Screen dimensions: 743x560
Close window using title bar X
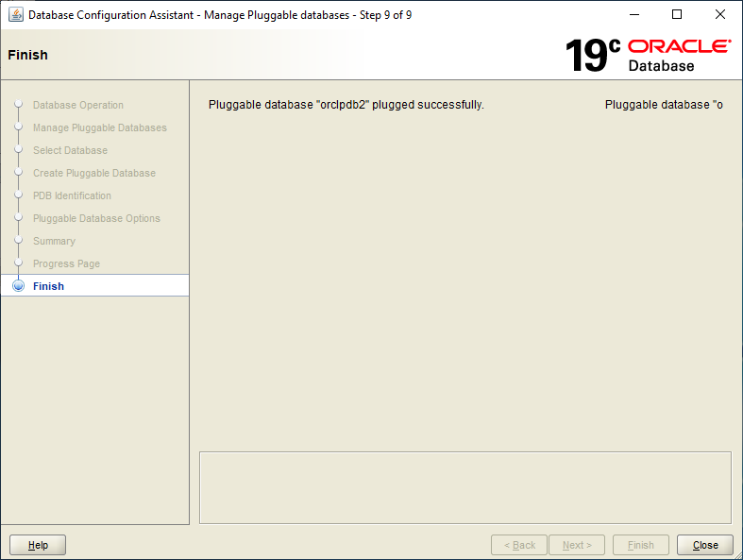pyautogui.click(x=719, y=15)
